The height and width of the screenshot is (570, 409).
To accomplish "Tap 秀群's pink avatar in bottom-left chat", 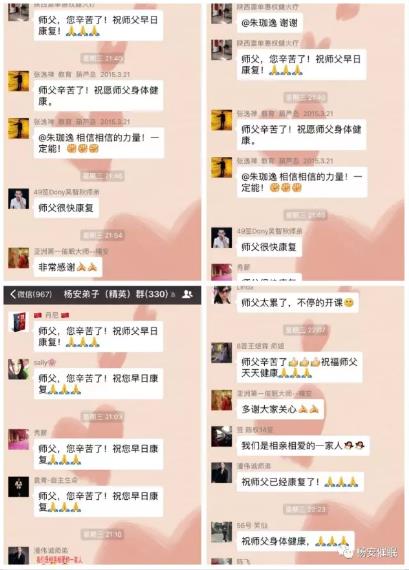I will tap(19, 439).
